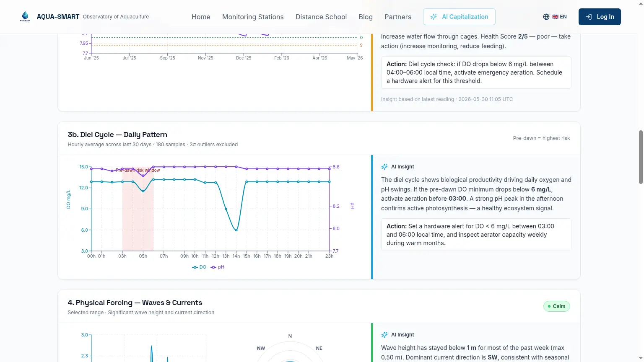Click the AI Insight sparkle icon in Diel Cycle card
Viewport: 644px width, 362px height.
point(384,167)
